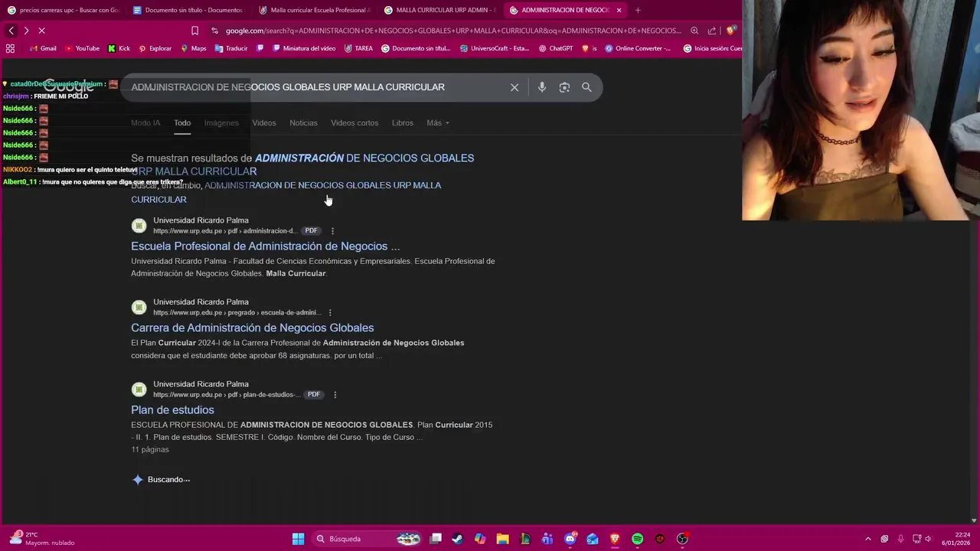Image resolution: width=980 pixels, height=551 pixels.
Task: Show hidden system tray icons
Action: click(867, 539)
